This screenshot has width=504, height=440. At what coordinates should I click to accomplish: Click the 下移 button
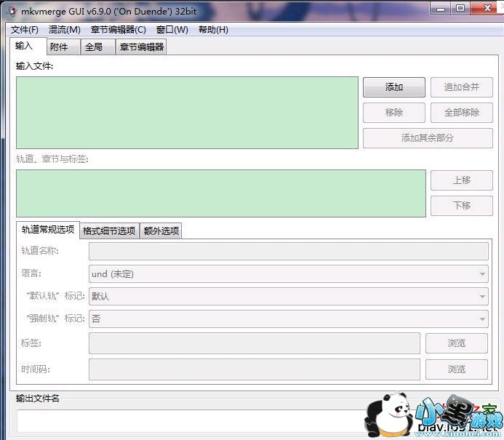click(462, 206)
